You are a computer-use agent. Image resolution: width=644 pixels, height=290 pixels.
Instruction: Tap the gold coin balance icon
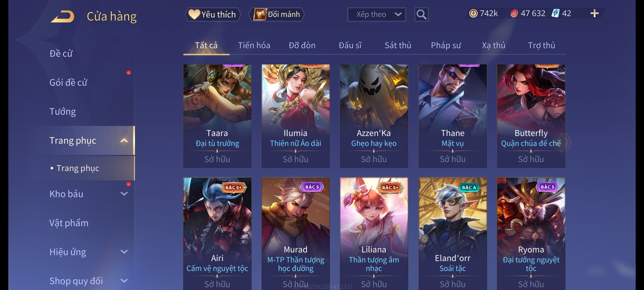[473, 13]
